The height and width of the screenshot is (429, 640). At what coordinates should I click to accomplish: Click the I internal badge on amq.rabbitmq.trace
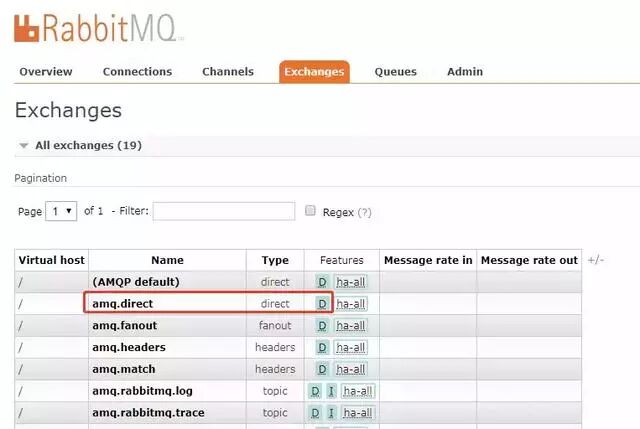[x=331, y=413]
